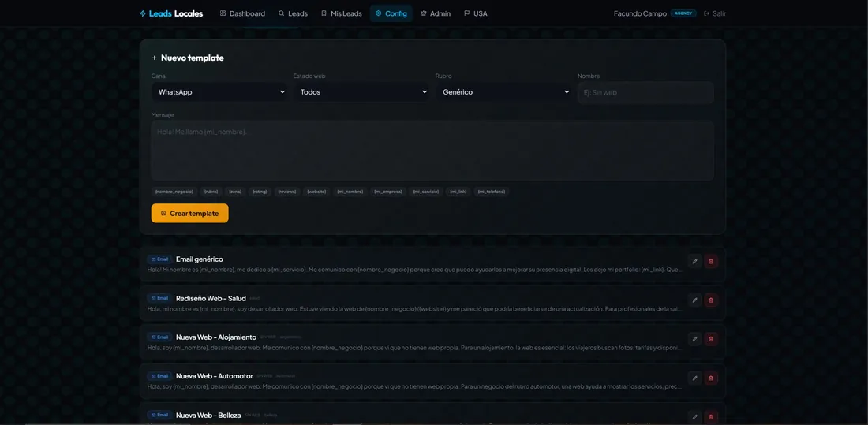Switch to the USA section
868x425 pixels.
point(476,13)
